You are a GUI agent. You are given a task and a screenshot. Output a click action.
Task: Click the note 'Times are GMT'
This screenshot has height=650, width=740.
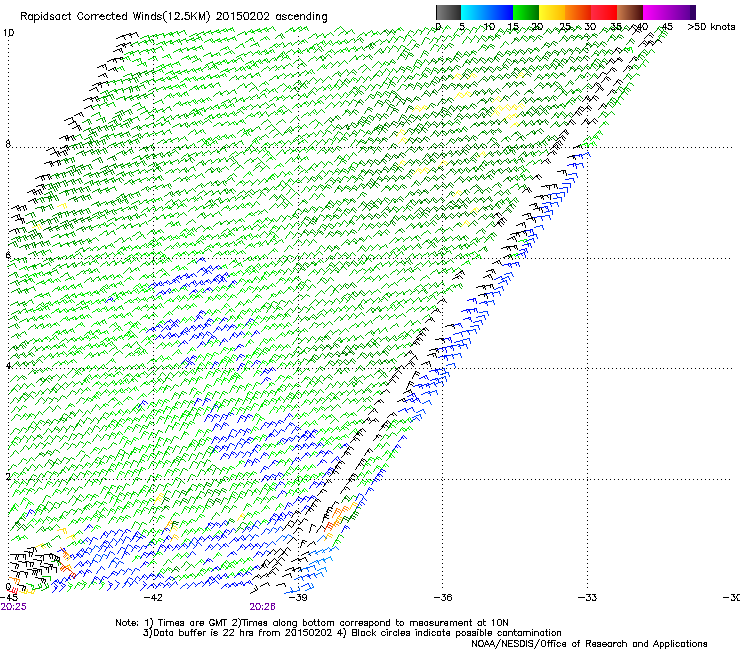pyautogui.click(x=193, y=623)
